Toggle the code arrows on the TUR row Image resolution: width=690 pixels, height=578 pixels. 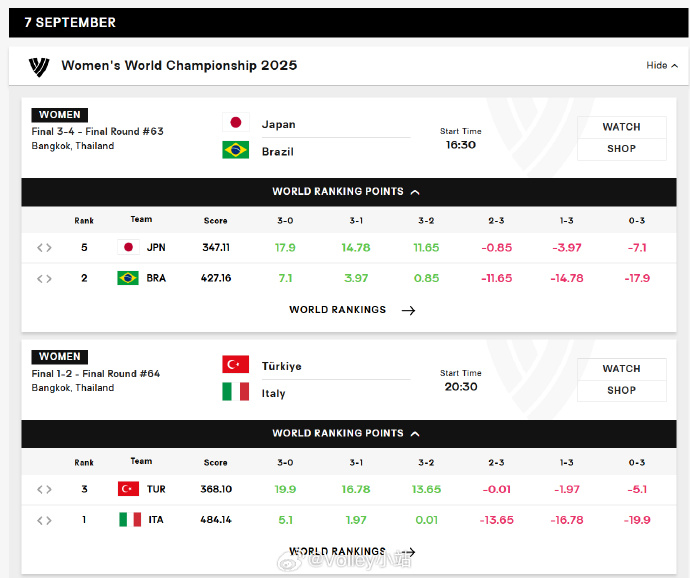(44, 489)
